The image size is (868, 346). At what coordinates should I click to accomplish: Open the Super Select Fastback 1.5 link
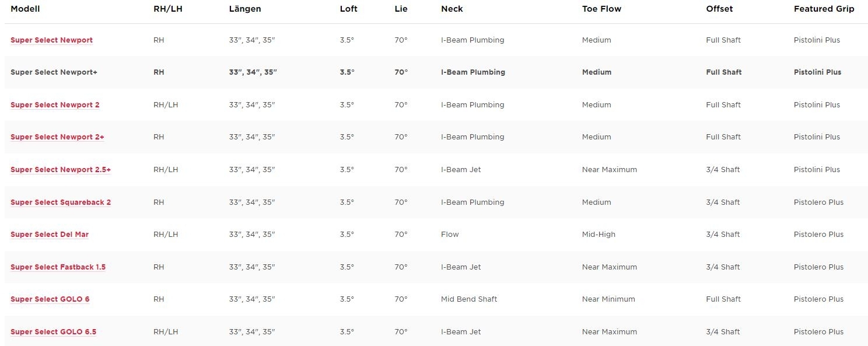(x=58, y=267)
